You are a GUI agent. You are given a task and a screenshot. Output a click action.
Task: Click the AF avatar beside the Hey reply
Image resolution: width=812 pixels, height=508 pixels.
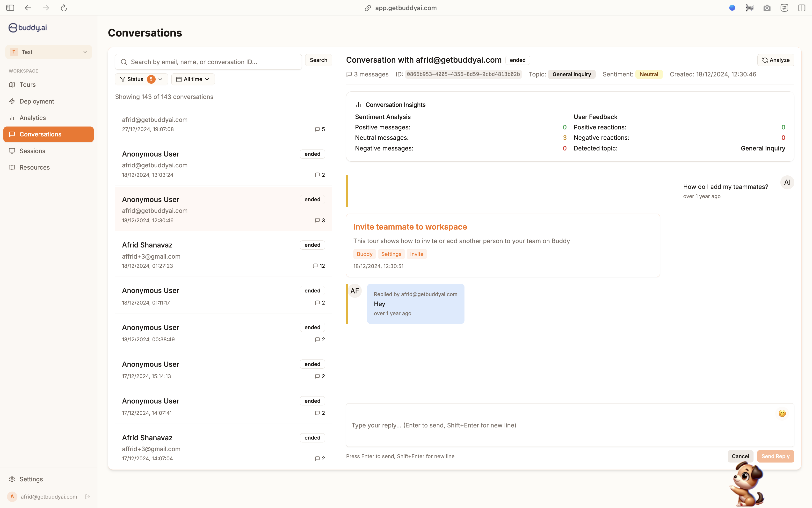coord(355,291)
